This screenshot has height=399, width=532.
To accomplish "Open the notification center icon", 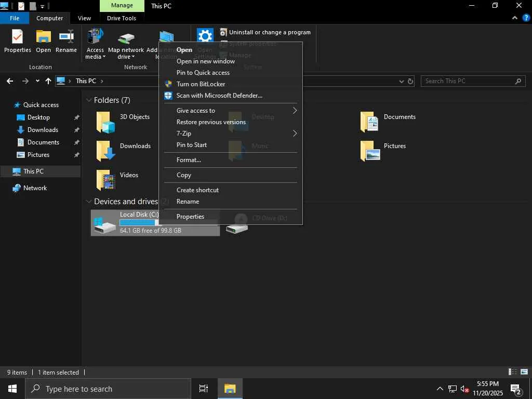I will pos(516,390).
